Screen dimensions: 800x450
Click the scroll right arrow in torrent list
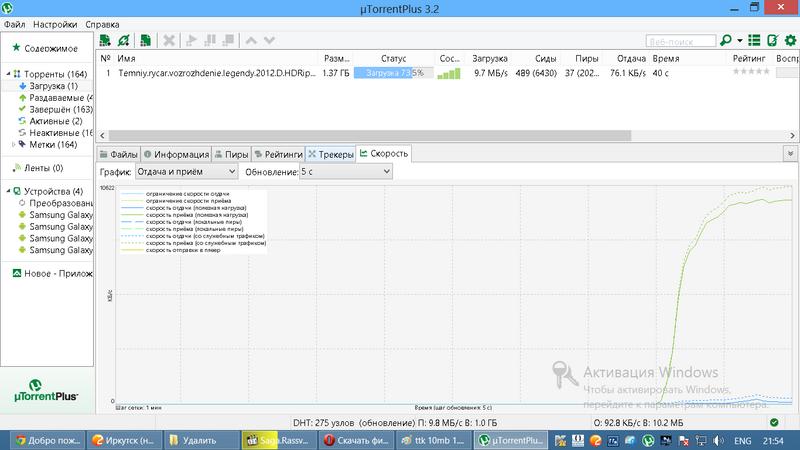pos(792,136)
